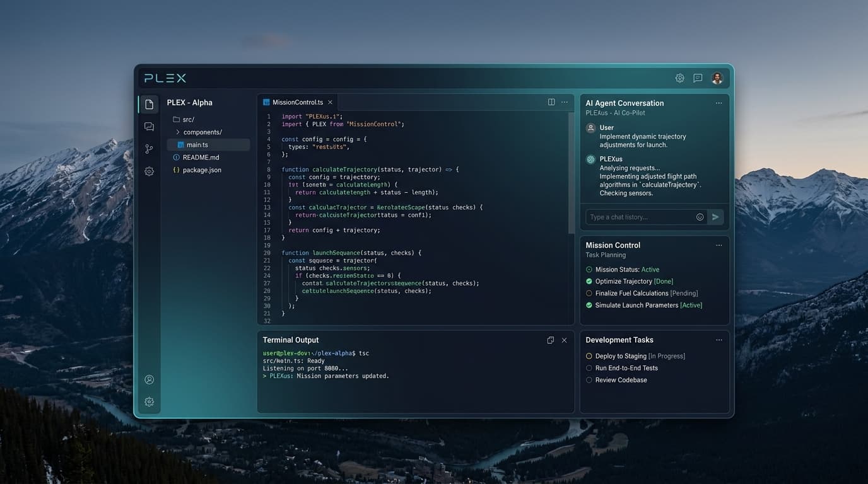This screenshot has height=484, width=868.
Task: Select Review Codebase radio
Action: [589, 380]
